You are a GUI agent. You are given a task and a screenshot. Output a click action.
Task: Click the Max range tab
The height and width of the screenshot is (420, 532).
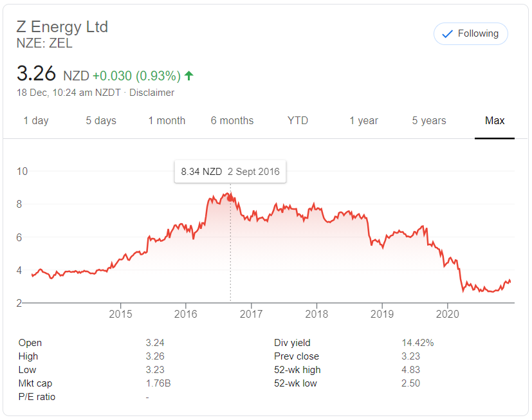pos(495,120)
